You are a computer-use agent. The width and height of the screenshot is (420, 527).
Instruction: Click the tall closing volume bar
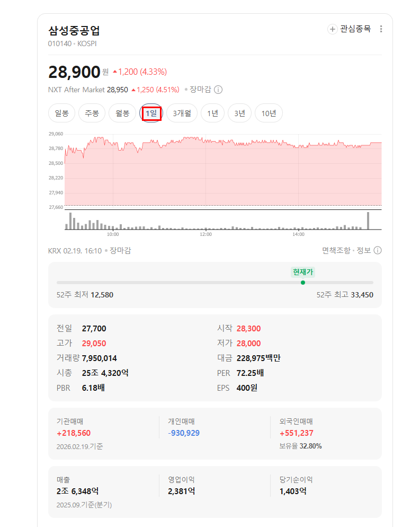pos(368,221)
